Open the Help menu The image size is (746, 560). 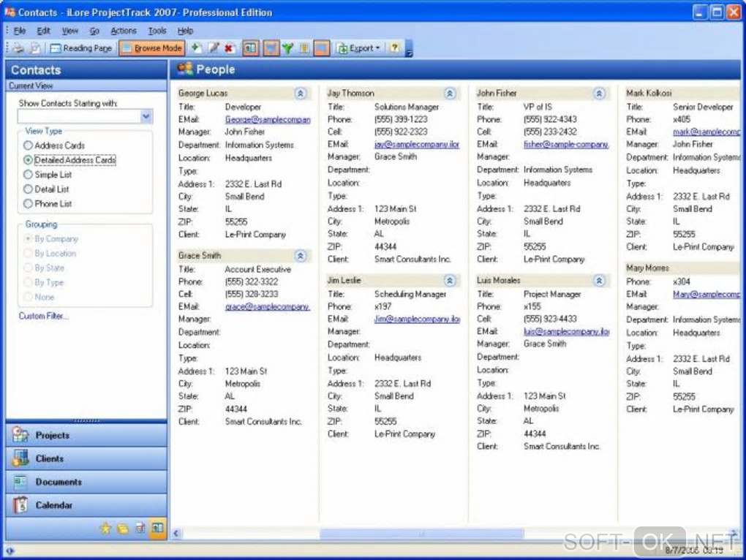pos(185,31)
